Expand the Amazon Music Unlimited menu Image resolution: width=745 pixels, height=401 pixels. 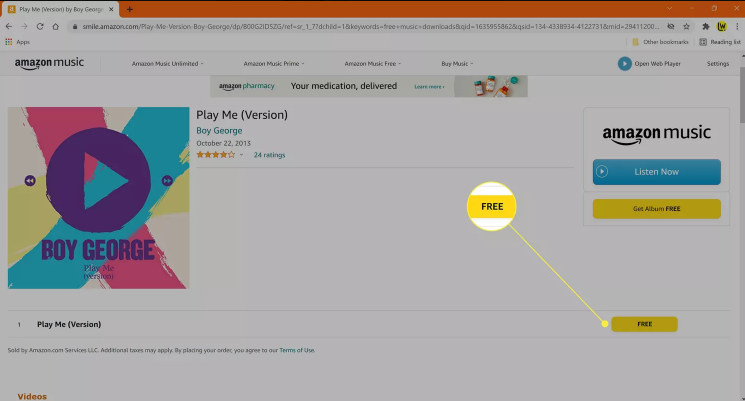[167, 64]
